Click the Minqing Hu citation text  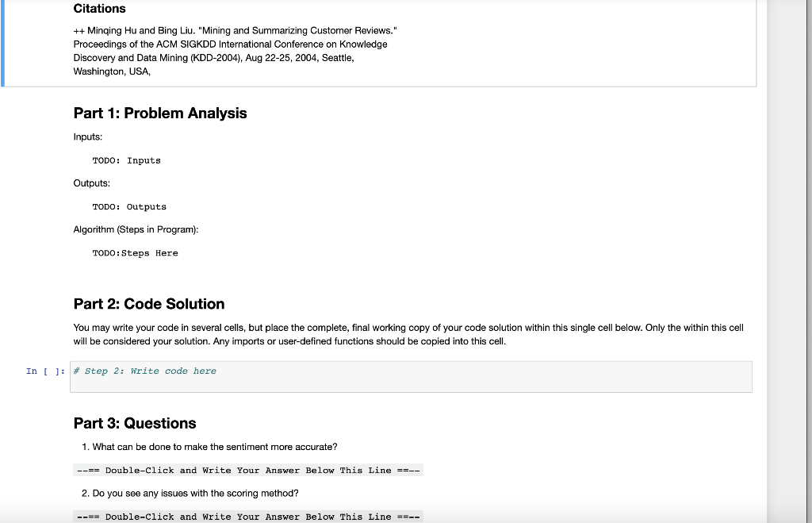234,30
